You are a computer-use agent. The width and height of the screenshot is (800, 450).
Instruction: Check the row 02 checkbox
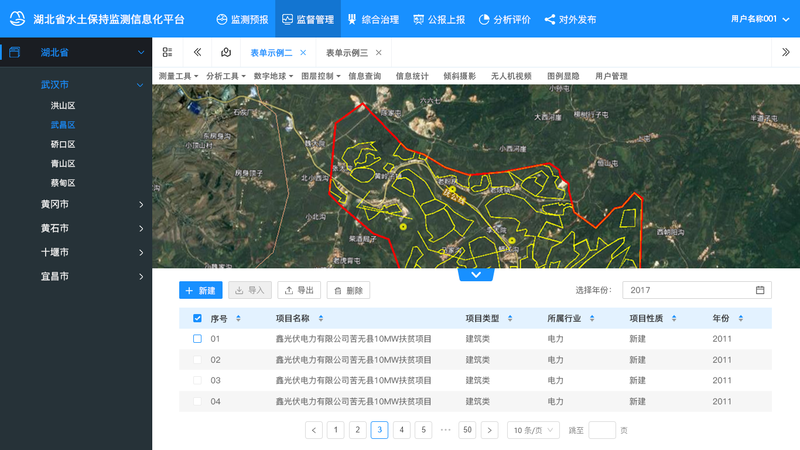[x=197, y=360]
